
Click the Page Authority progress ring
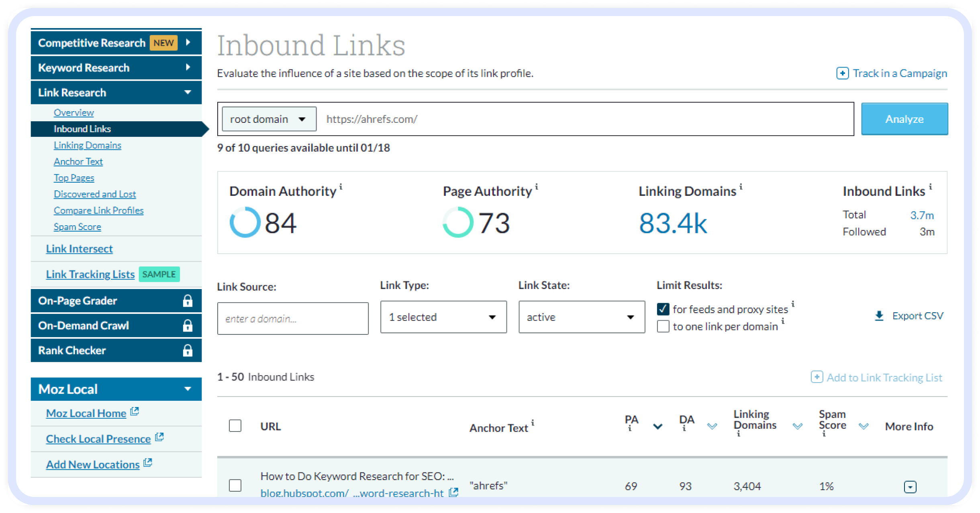pyautogui.click(x=457, y=222)
